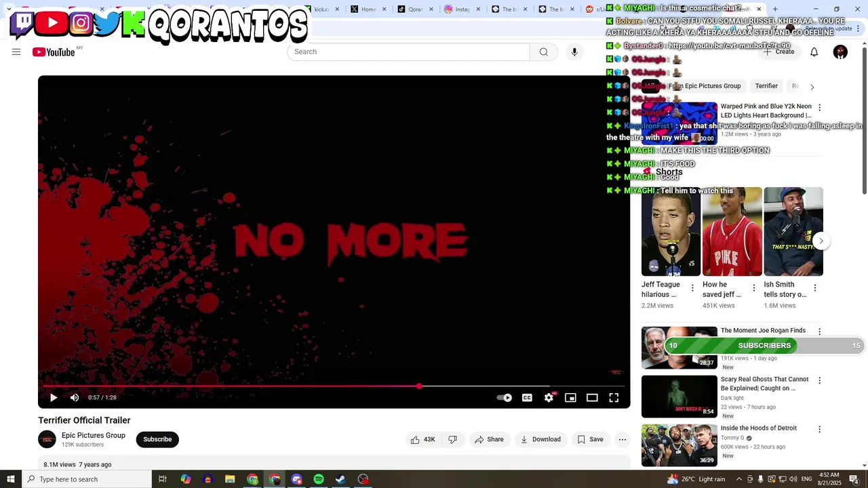Start voice search with microphone icon
This screenshot has height=488, width=868.
pos(574,52)
